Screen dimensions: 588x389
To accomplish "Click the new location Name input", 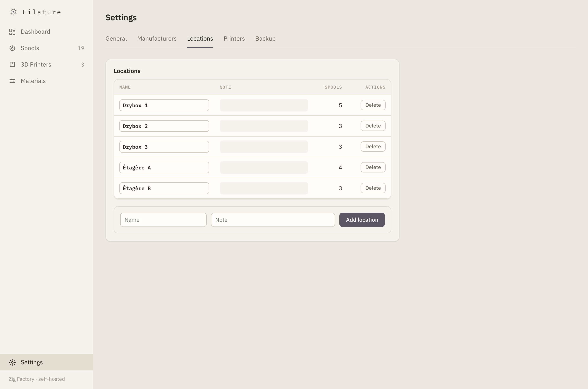I will [163, 220].
